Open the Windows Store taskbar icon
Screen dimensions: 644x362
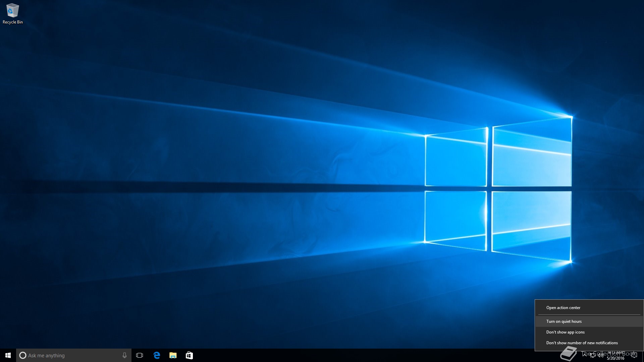(x=189, y=355)
